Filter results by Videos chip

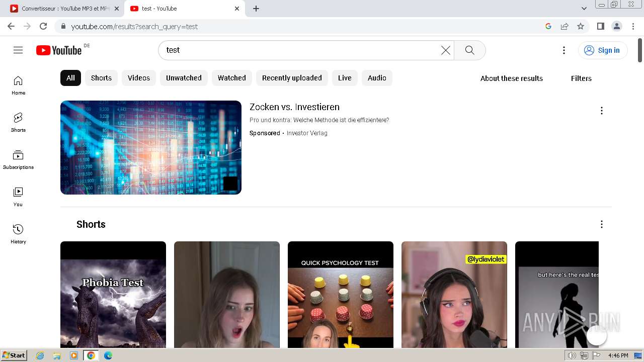tap(139, 78)
